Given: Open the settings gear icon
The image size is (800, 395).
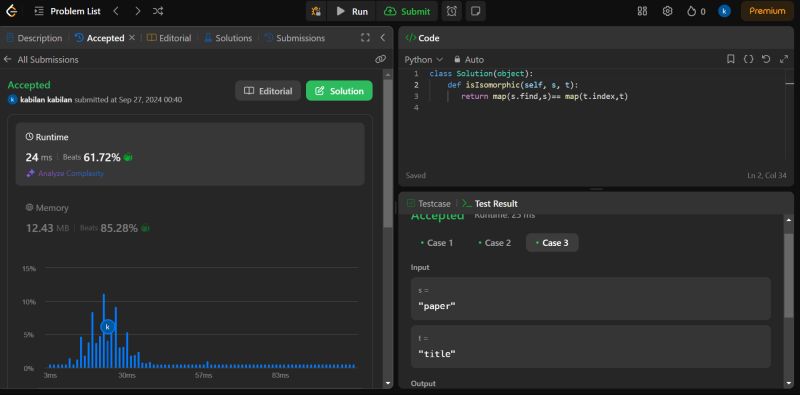Looking at the screenshot, I should [667, 11].
